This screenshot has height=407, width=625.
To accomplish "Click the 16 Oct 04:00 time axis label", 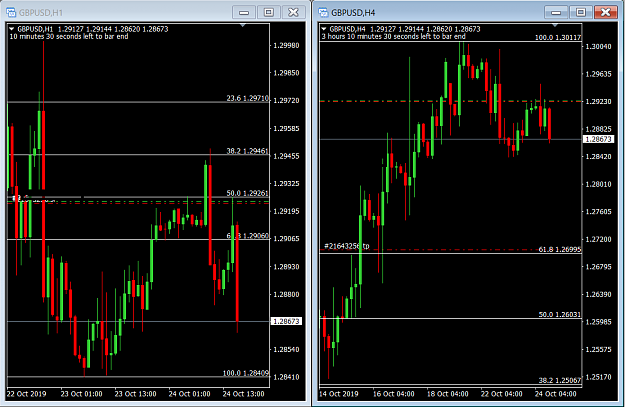I will pyautogui.click(x=393, y=394).
